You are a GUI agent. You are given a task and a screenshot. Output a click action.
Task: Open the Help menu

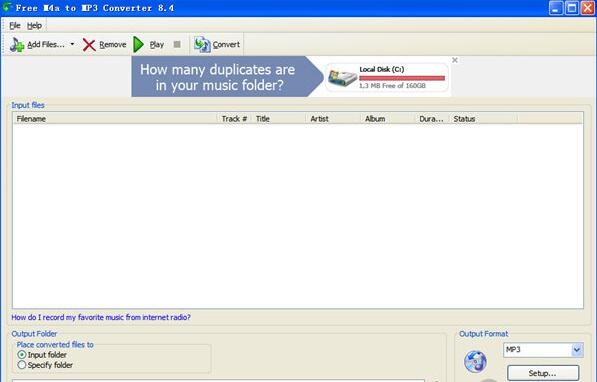34,26
